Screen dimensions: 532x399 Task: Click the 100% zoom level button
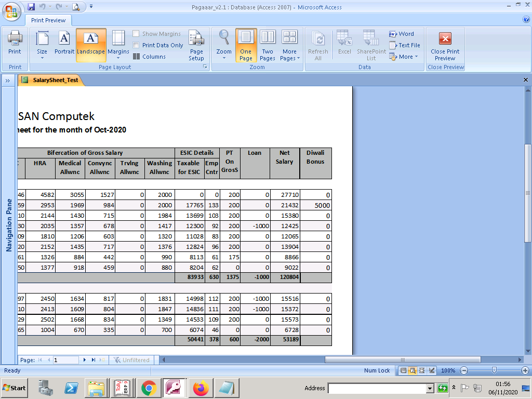point(448,370)
